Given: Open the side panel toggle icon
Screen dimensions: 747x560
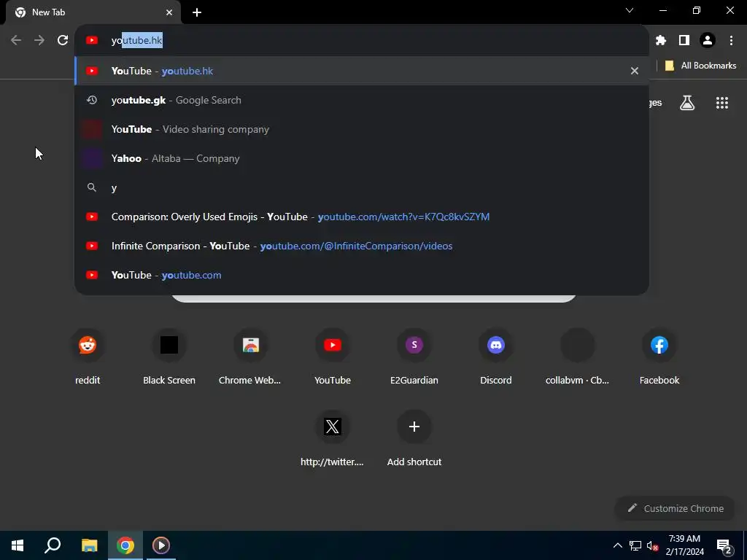Looking at the screenshot, I should (x=684, y=41).
